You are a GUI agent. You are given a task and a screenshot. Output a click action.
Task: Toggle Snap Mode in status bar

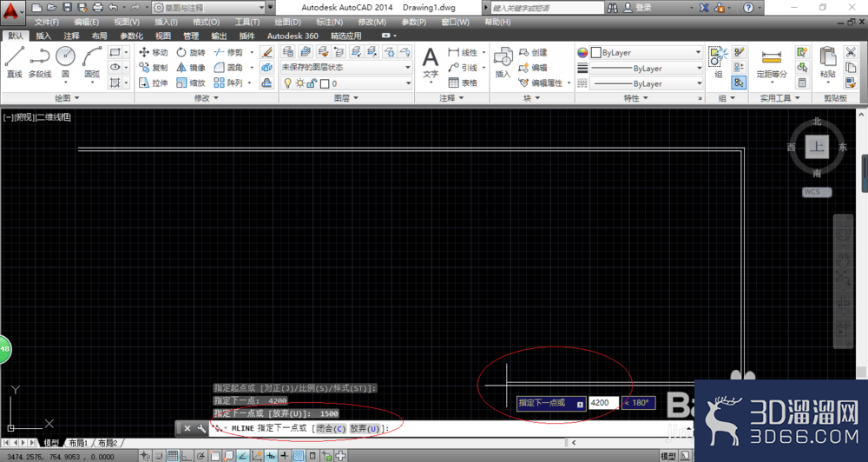click(159, 456)
